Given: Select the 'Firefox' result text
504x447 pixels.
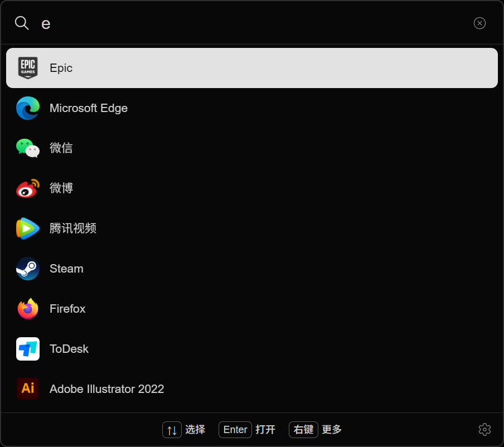Looking at the screenshot, I should [67, 309].
